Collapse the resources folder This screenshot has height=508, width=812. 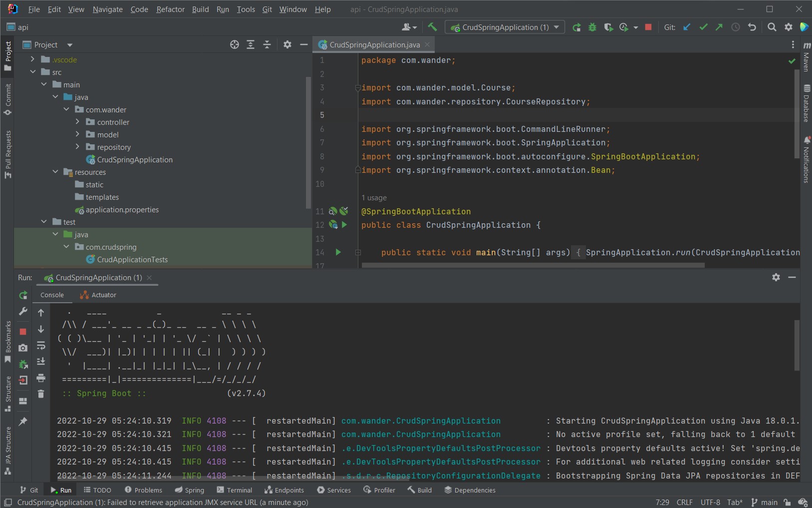(55, 172)
